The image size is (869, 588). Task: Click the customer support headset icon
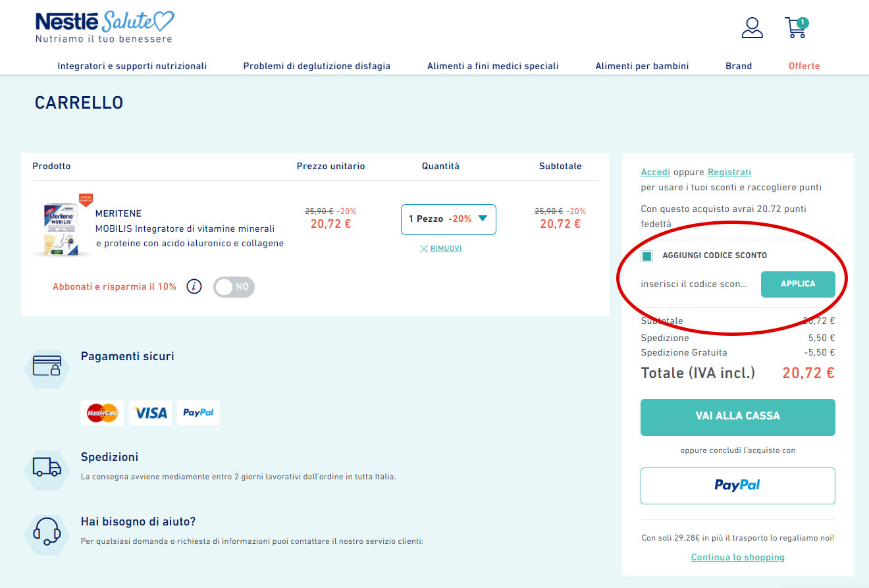(x=47, y=534)
